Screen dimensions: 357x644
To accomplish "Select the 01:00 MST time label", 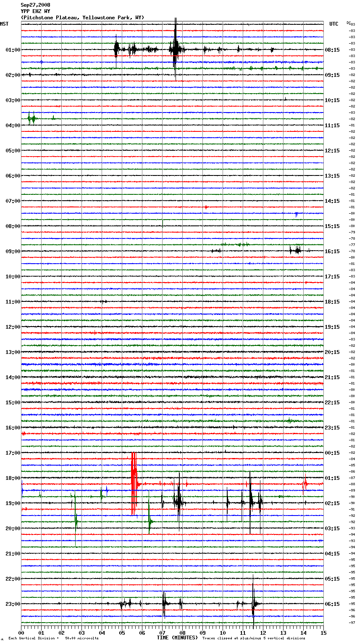I will (13, 50).
